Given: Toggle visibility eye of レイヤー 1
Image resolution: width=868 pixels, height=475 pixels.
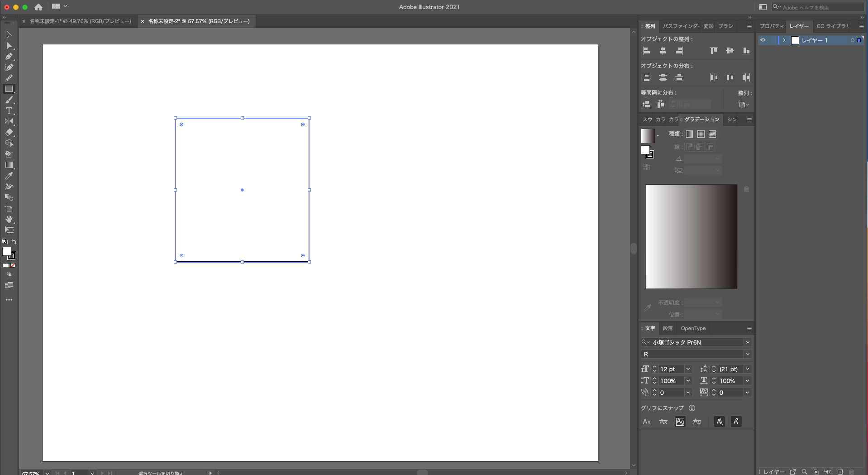Looking at the screenshot, I should (763, 40).
